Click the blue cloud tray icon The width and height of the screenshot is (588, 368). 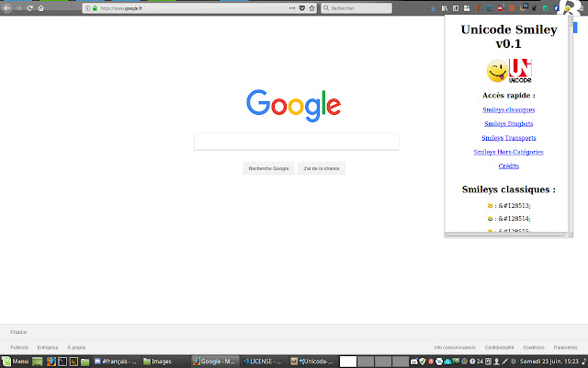point(447,362)
